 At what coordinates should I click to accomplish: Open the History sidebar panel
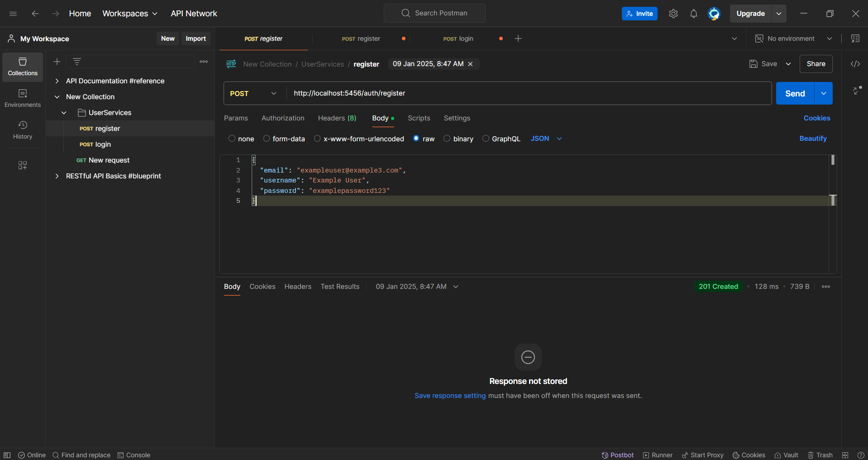tap(23, 130)
